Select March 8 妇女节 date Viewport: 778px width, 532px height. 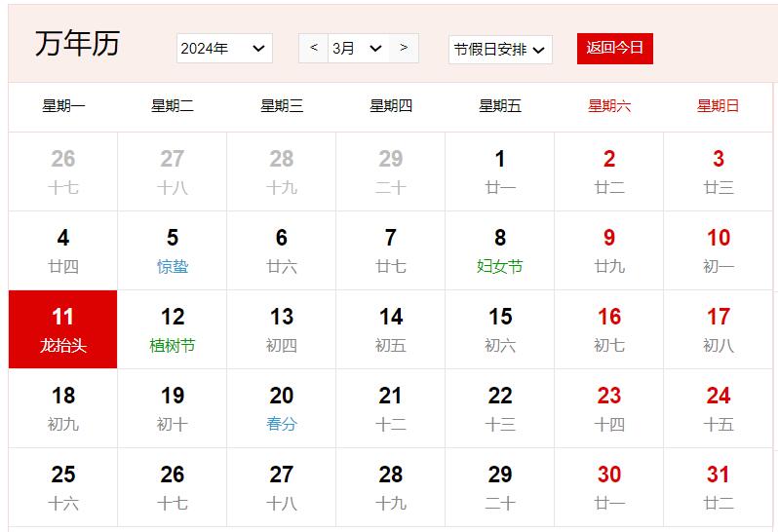(x=500, y=250)
